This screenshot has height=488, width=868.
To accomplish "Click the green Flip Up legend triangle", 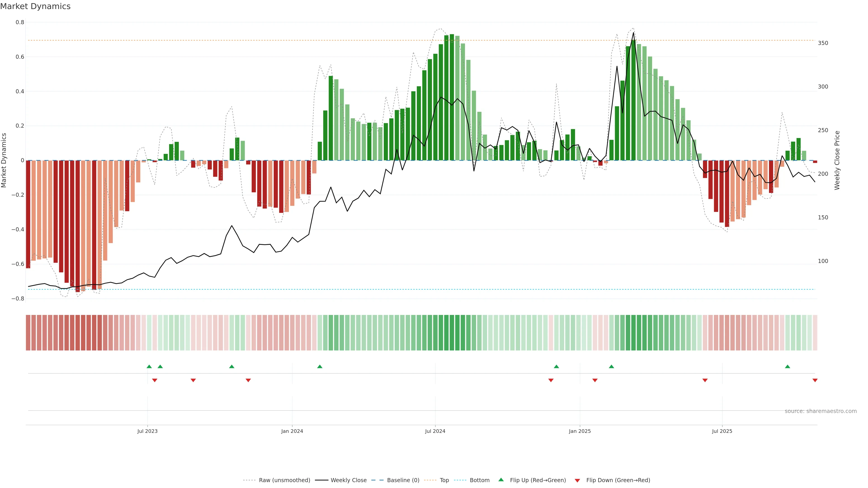I will [x=501, y=480].
